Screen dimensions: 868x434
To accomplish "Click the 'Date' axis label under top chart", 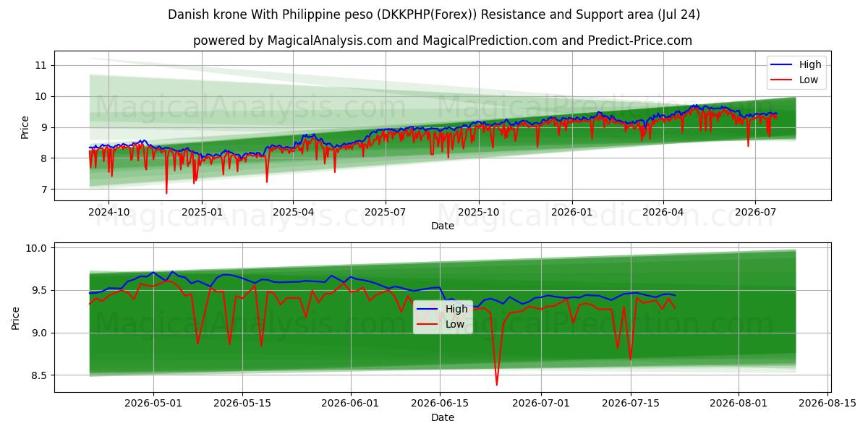I will tap(443, 226).
